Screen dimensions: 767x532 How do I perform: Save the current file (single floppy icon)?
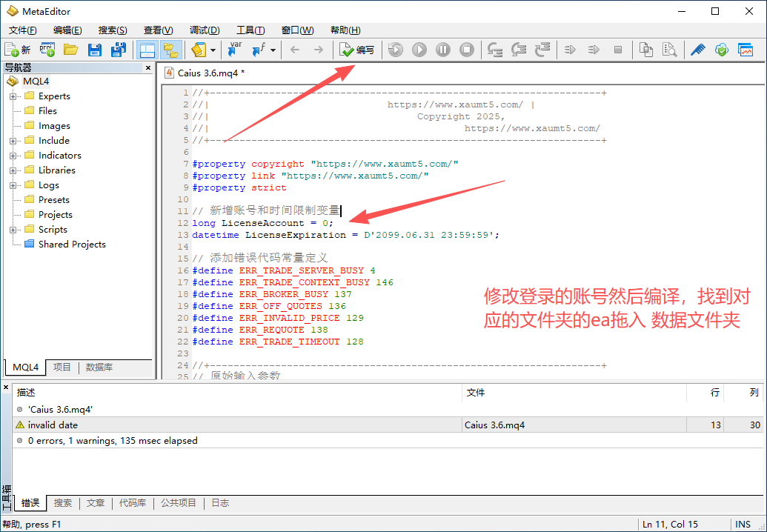point(94,50)
